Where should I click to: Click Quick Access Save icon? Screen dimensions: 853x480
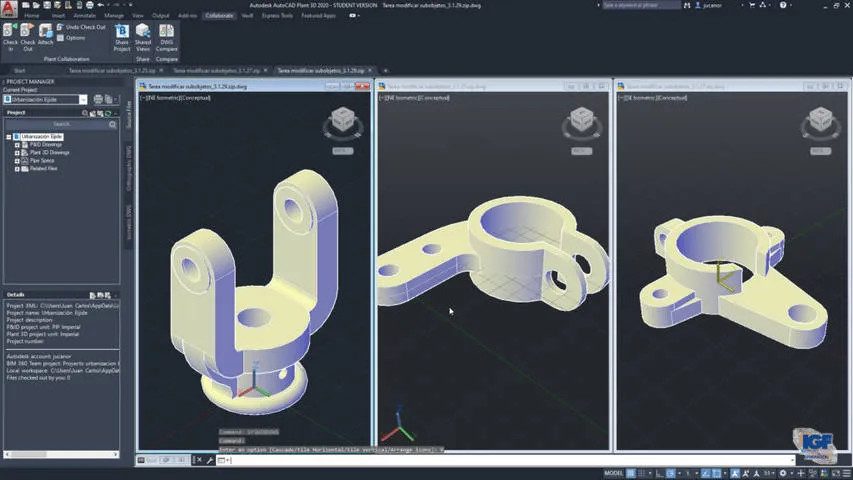[x=47, y=5]
